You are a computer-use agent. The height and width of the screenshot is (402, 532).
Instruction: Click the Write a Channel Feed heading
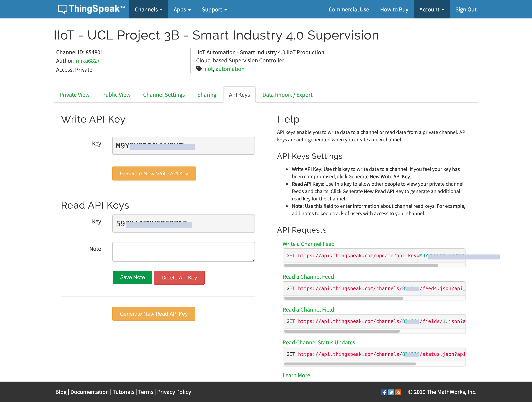tap(308, 244)
